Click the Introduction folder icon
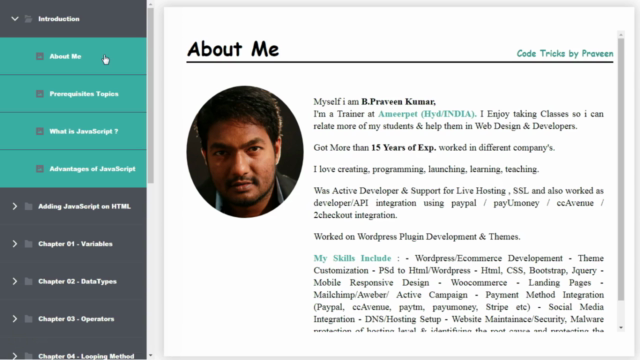 point(29,19)
